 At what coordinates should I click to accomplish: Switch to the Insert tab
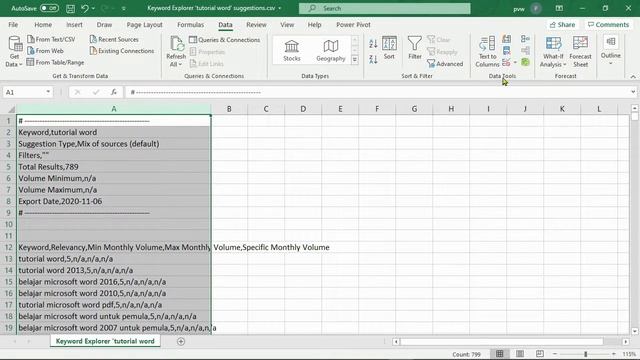pos(74,24)
